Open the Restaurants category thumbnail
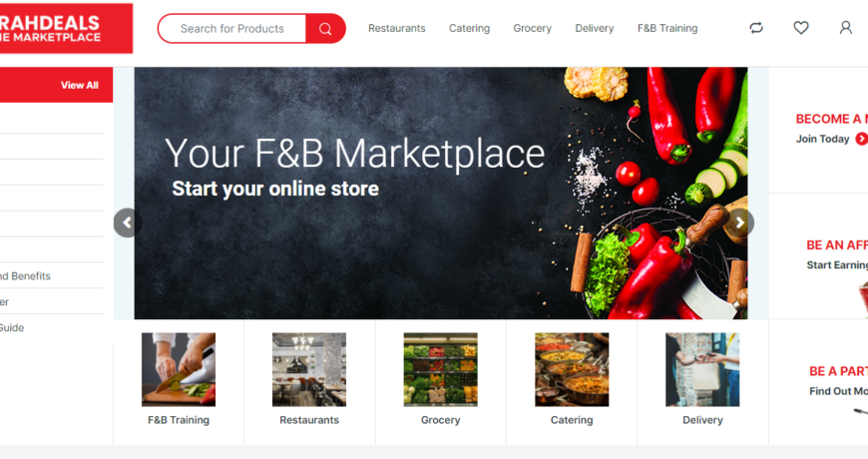The height and width of the screenshot is (459, 868). click(x=309, y=369)
